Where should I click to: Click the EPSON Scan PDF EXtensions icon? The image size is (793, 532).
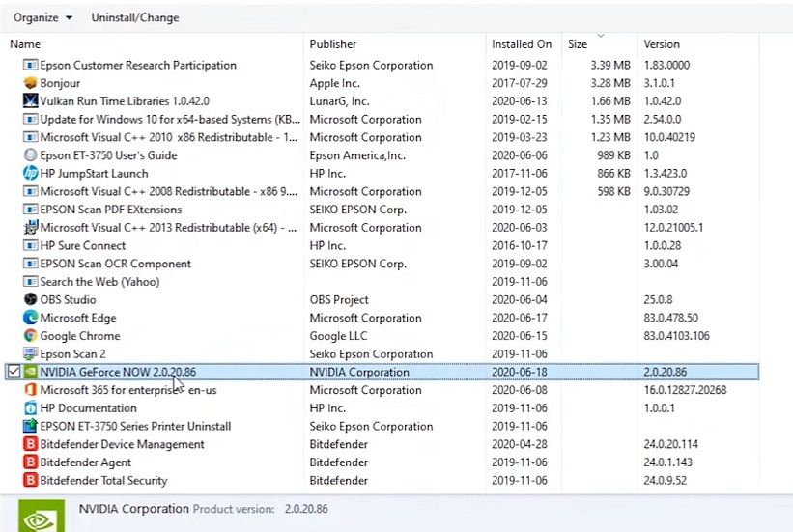(x=30, y=210)
